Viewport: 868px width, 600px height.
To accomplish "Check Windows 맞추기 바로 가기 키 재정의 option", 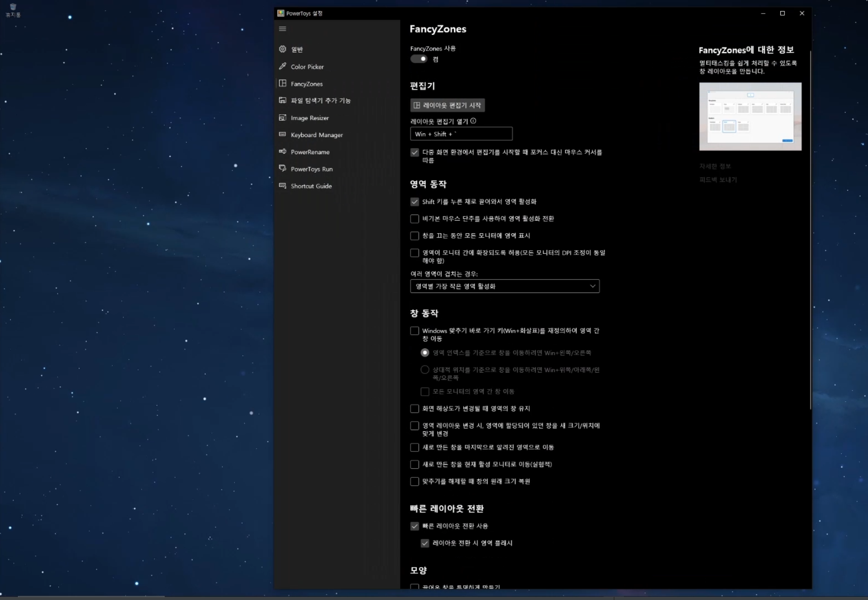I will (x=414, y=330).
